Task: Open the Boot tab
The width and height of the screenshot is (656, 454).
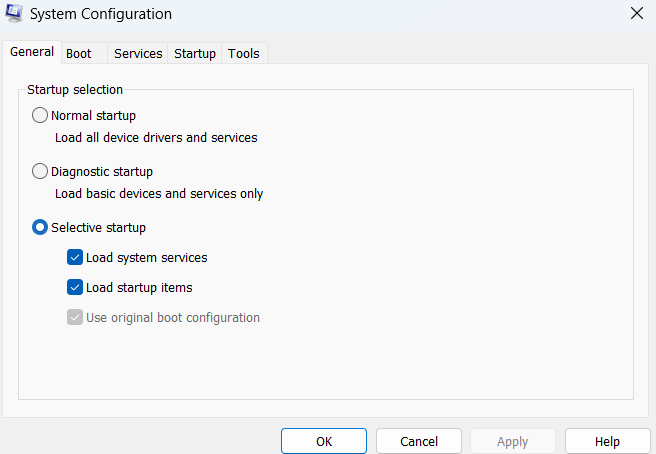Action: pyautogui.click(x=79, y=53)
